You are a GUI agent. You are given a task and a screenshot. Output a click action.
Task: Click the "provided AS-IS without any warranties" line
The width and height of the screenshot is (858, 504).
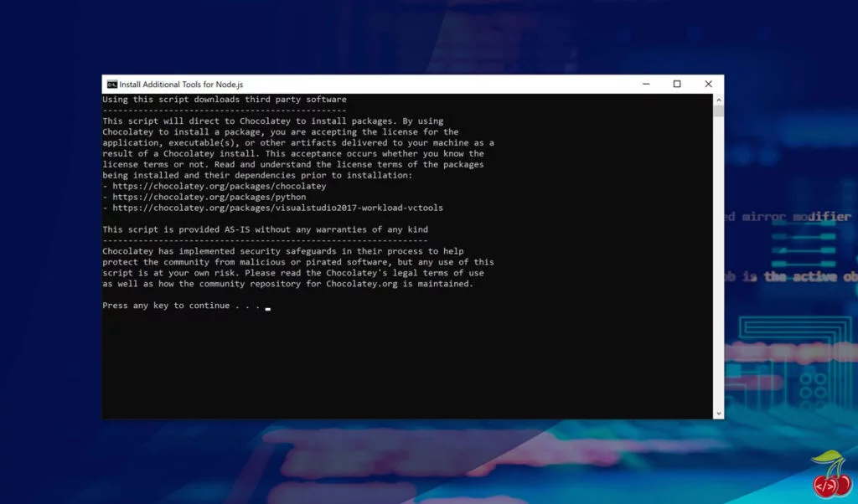tap(266, 229)
